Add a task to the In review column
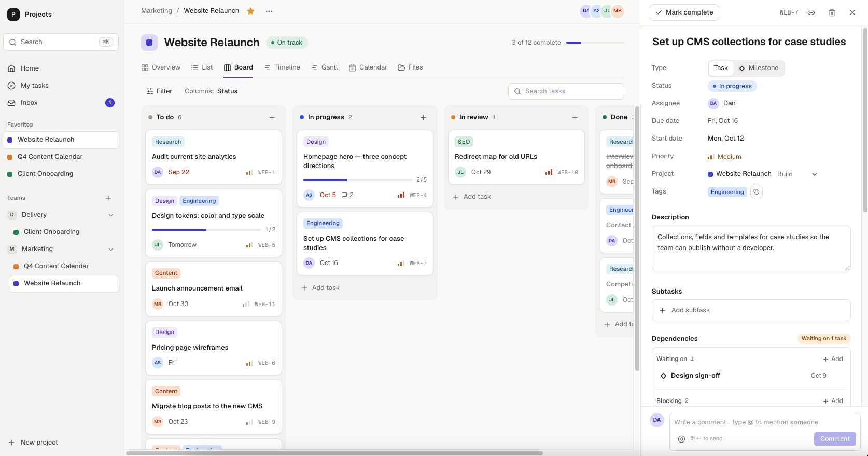The image size is (868, 456). 575,117
